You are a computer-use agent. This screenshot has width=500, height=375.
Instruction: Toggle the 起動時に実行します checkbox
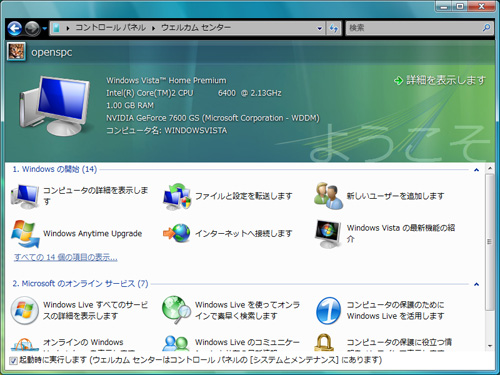13,360
